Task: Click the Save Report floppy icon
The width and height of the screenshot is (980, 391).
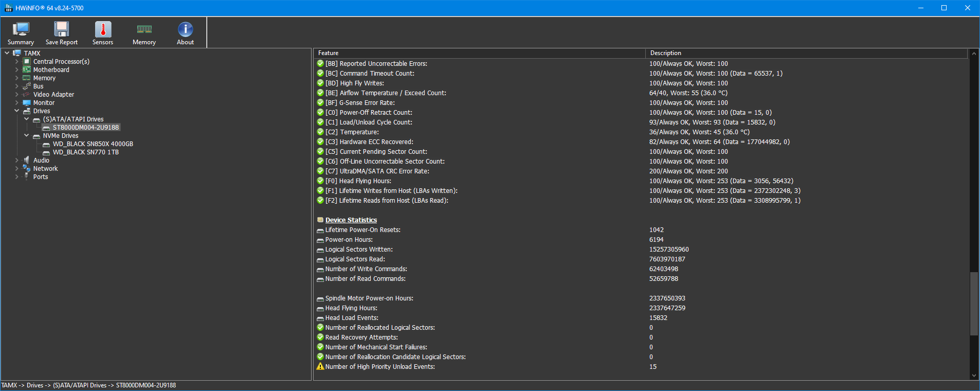Action: pos(62,29)
